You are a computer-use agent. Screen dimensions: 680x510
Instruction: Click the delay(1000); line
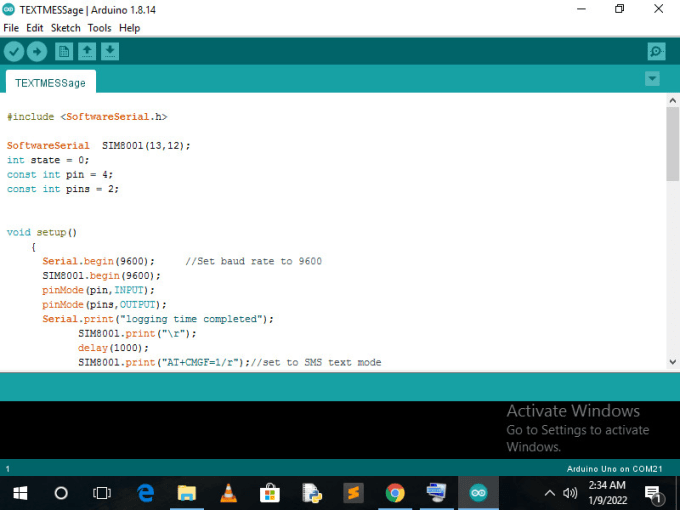113,348
